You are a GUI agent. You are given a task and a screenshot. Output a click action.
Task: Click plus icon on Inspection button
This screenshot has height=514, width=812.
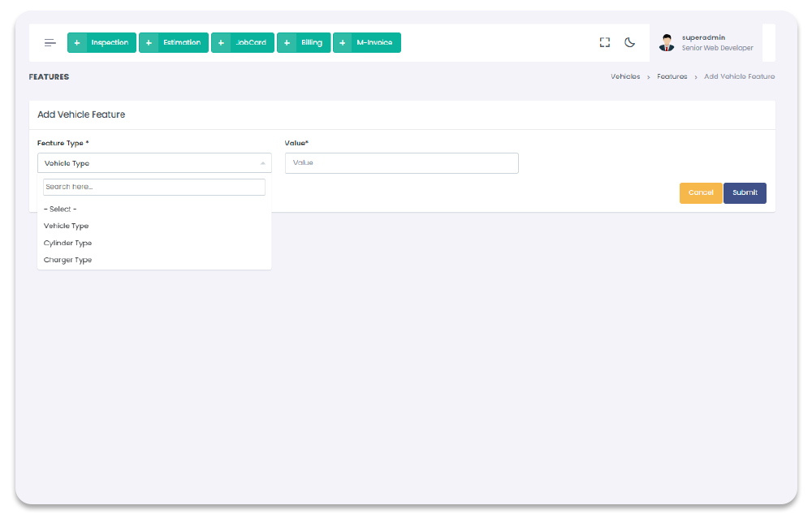[x=77, y=43]
